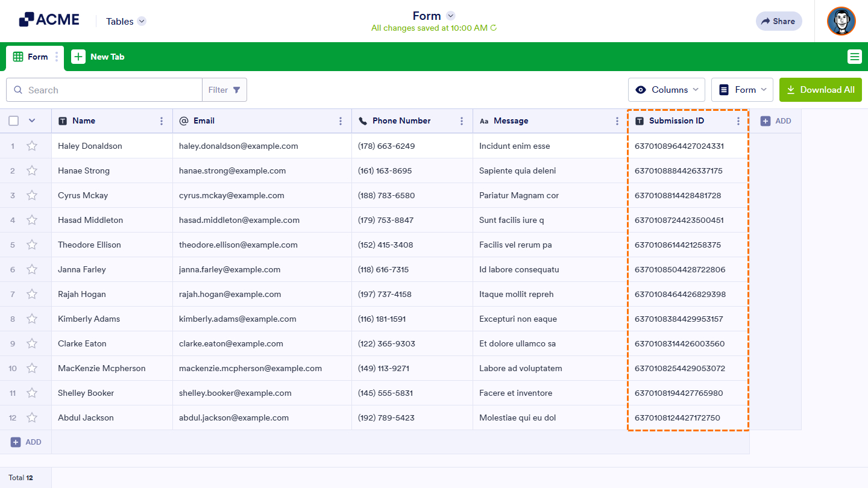Open the Columns dropdown
Image resolution: width=868 pixels, height=488 pixels.
point(666,89)
